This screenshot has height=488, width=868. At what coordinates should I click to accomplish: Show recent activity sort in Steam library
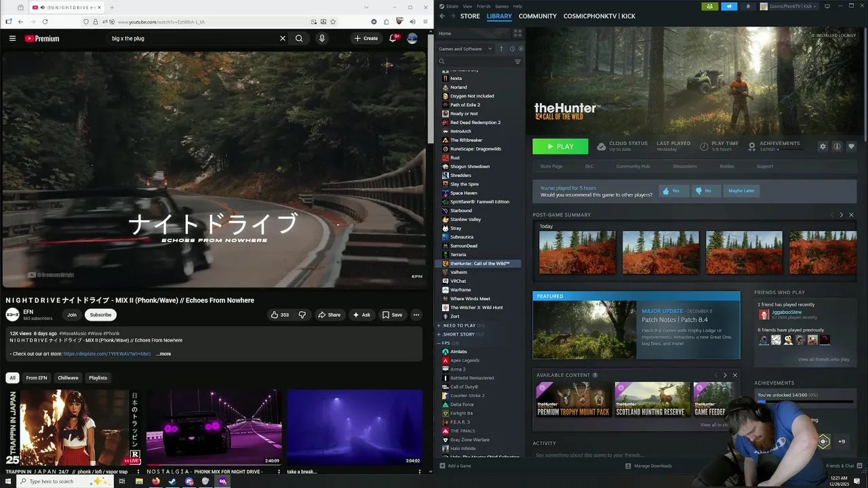512,49
